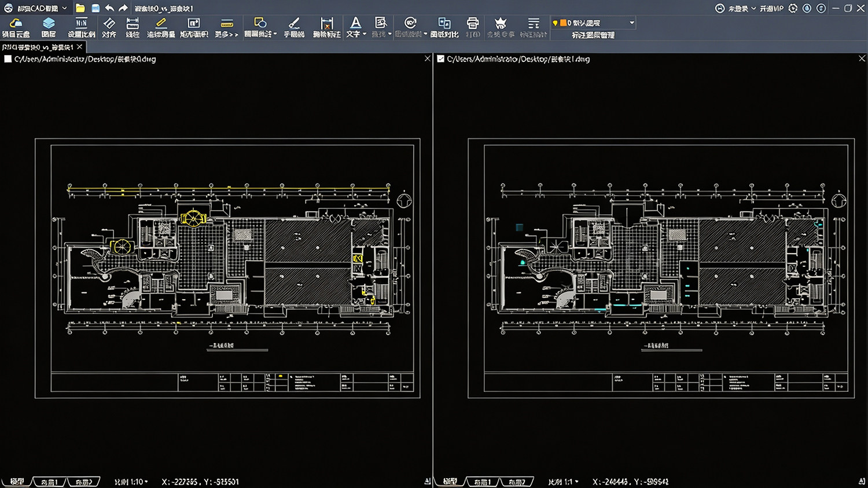Select the freehand brush tool

294,27
